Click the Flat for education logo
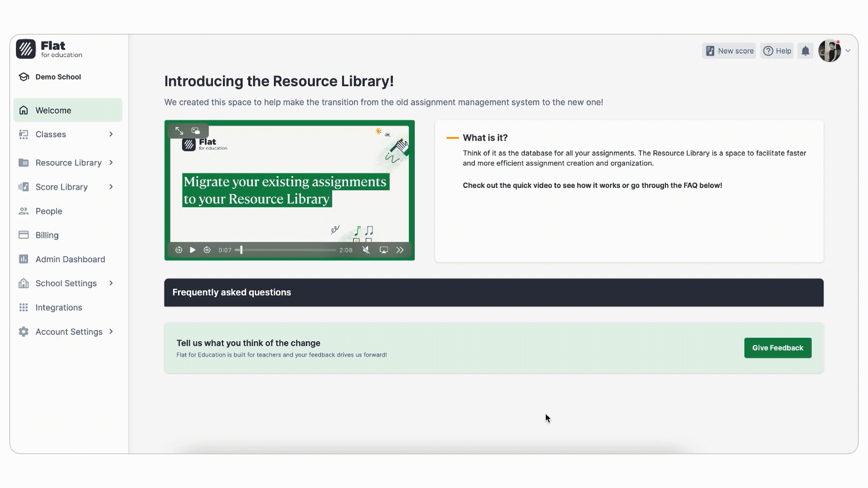Viewport: 868px width, 488px height. (49, 49)
